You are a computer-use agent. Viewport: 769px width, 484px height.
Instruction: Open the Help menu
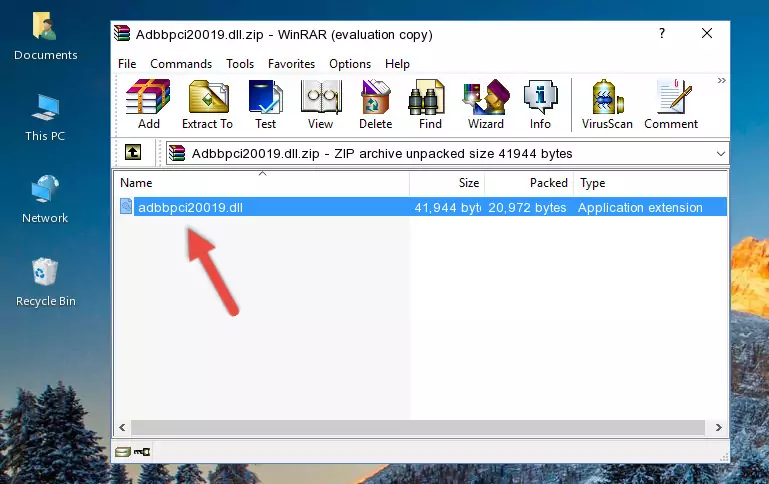[x=397, y=64]
